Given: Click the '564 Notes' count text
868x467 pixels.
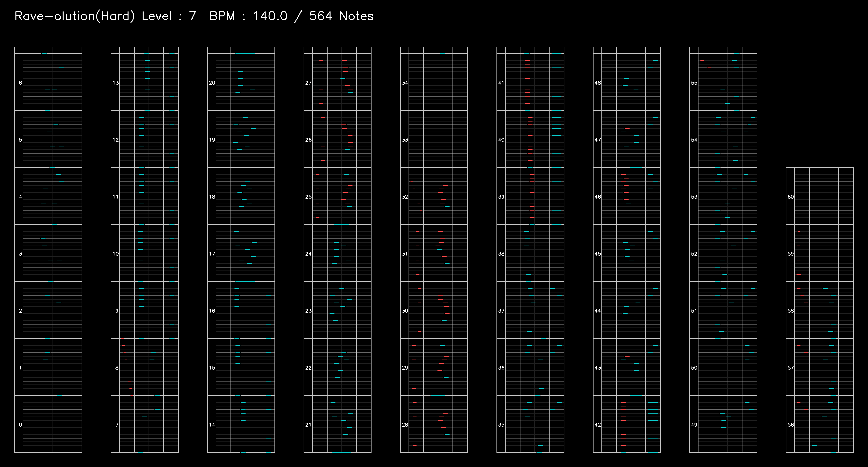Looking at the screenshot, I should [341, 16].
